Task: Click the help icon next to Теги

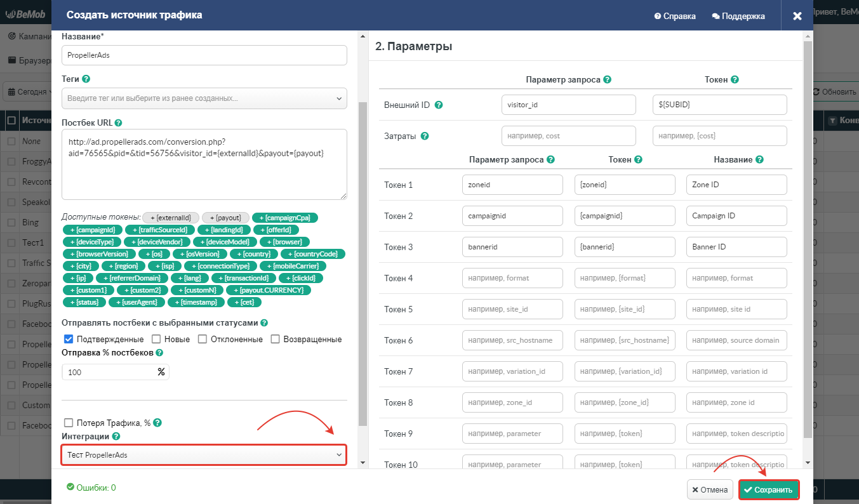Action: (86, 79)
